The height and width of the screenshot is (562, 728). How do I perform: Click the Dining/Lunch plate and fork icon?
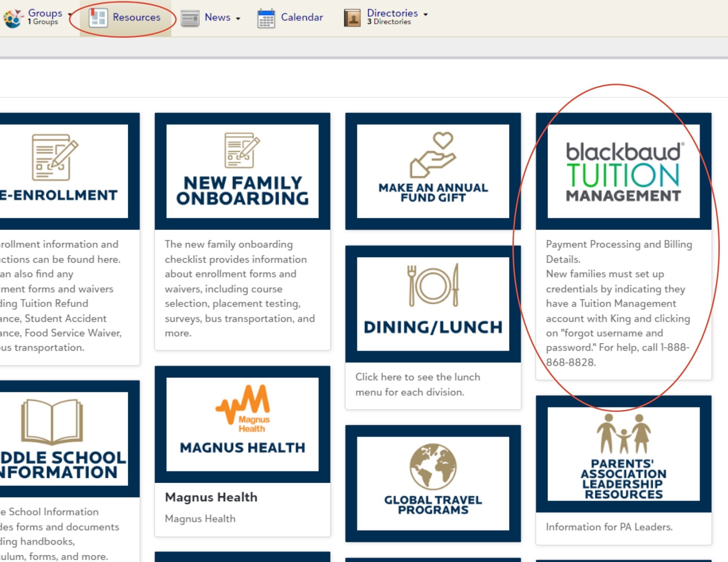(x=433, y=285)
